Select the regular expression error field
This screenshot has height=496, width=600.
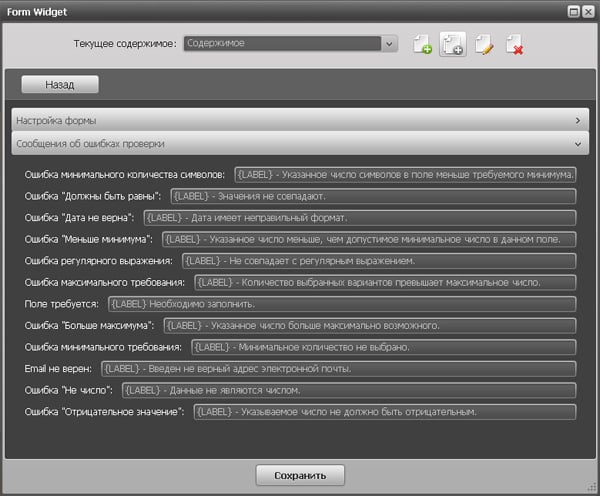(378, 261)
